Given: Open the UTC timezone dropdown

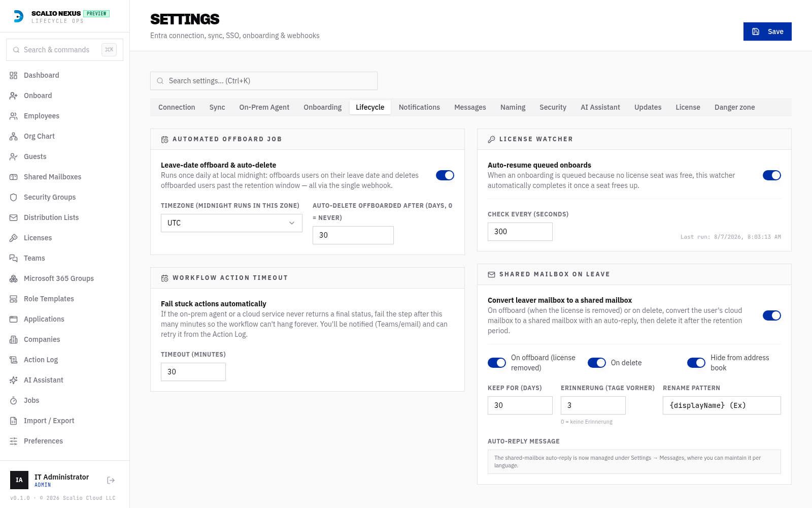Looking at the screenshot, I should coord(231,223).
